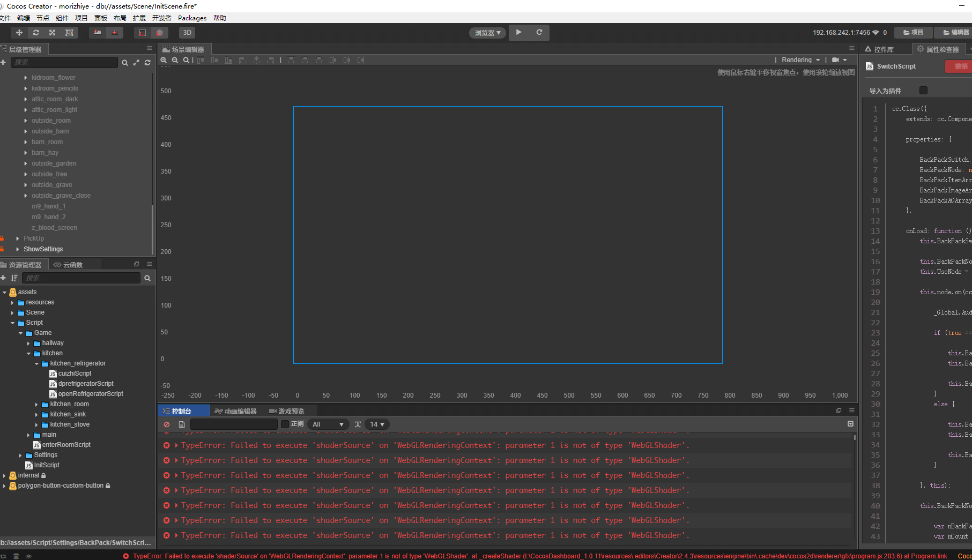Viewport: 972px width, 560px height.
Task: Open the Packages menu
Action: [192, 18]
